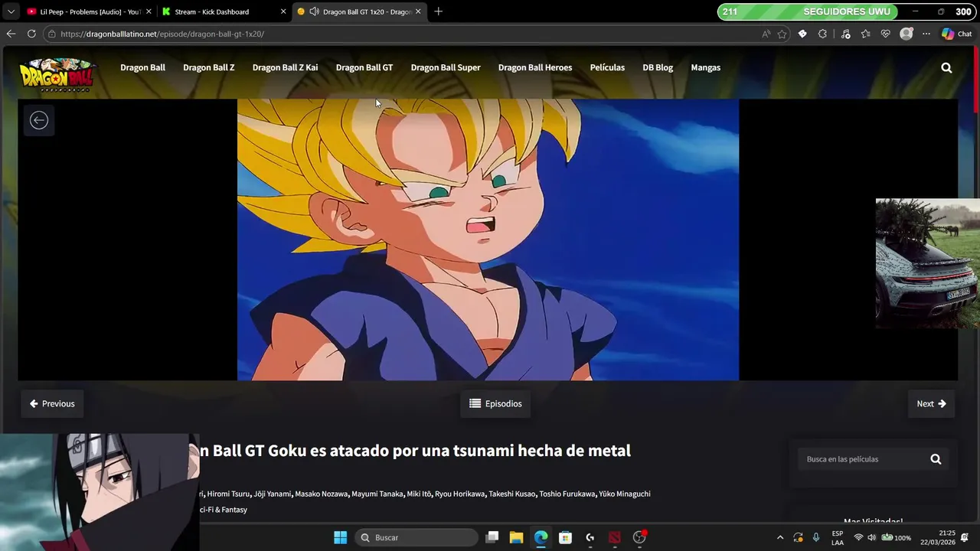Open the browser Extensions puzzle icon

point(822,34)
